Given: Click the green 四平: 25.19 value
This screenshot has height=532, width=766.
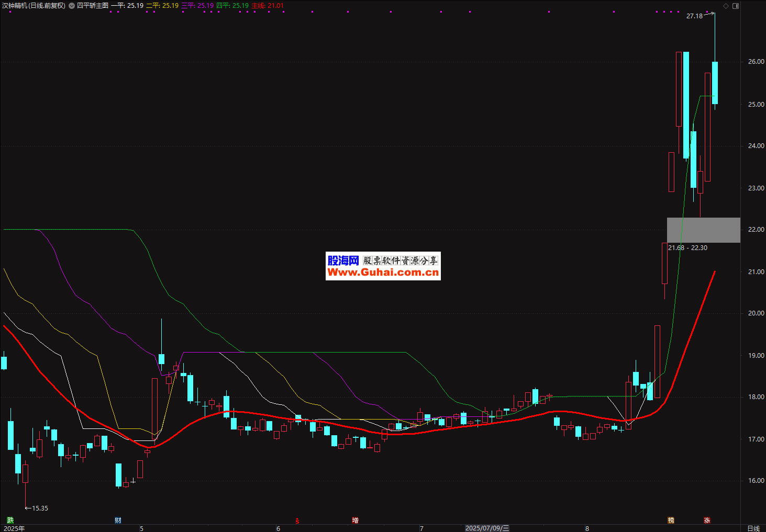Looking at the screenshot, I should click(x=232, y=6).
